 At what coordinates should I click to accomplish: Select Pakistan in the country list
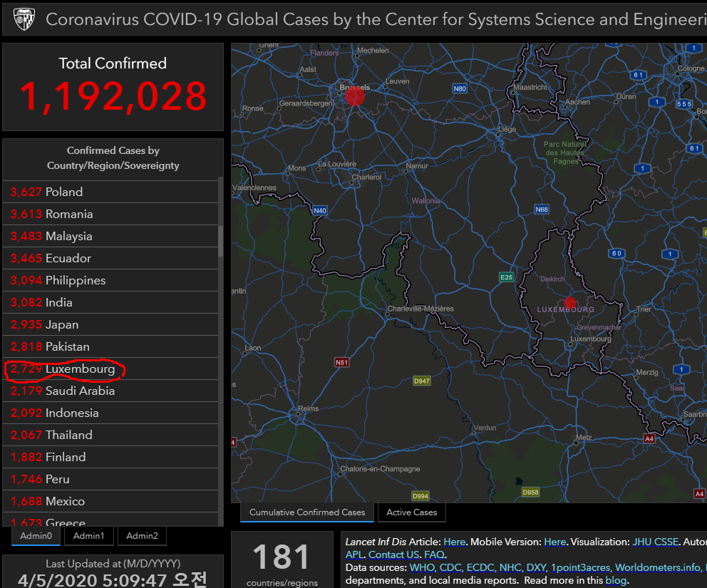[110, 346]
